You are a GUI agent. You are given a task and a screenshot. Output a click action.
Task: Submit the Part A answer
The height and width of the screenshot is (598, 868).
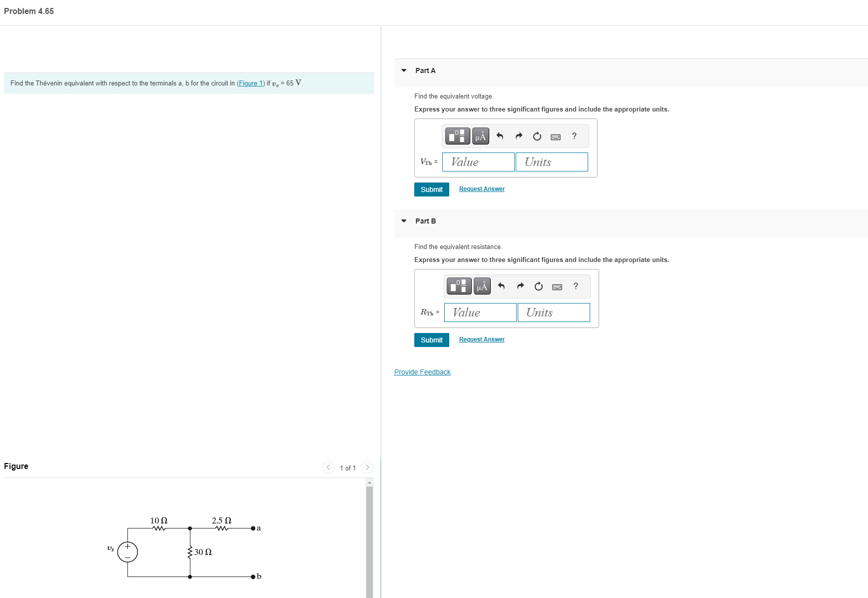[x=431, y=189]
